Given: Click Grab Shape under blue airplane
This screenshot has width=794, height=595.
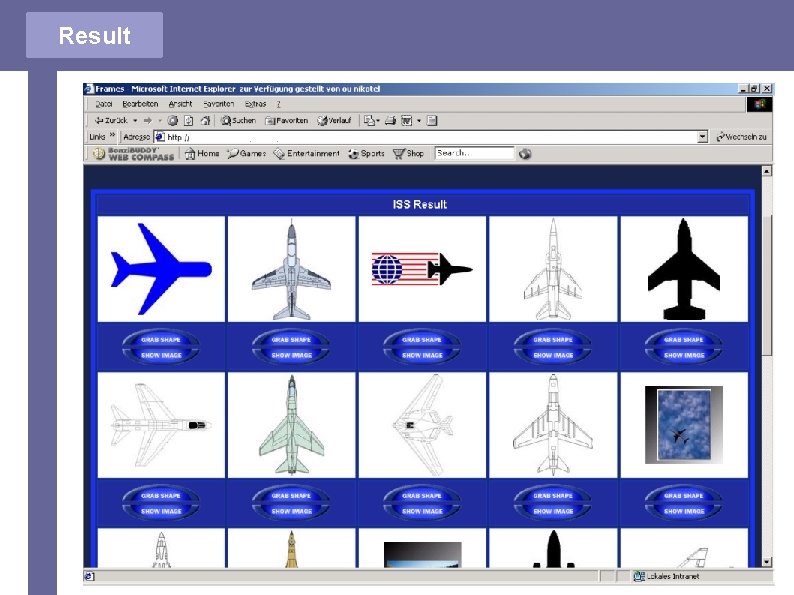Looking at the screenshot, I should (x=161, y=340).
